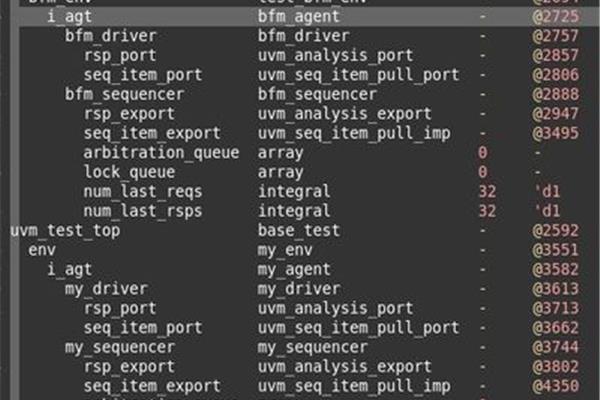Select seq_item_export under bfm_sequencer
Image resolution: width=600 pixels, height=400 pixels.
pos(152,134)
